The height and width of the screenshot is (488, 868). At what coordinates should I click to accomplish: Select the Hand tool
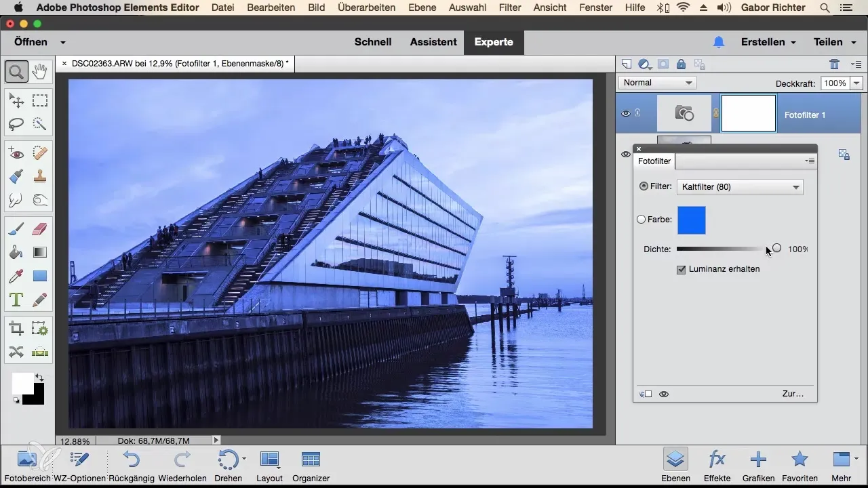tap(39, 71)
